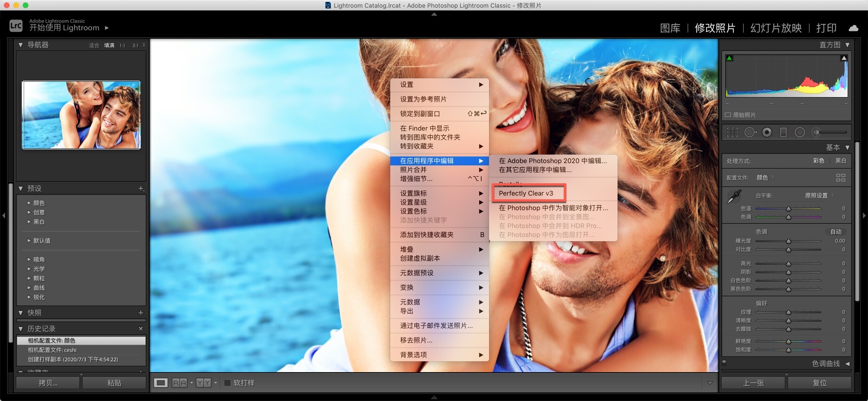
Task: Open the 配置文件 profile dropdown
Action: click(x=765, y=178)
